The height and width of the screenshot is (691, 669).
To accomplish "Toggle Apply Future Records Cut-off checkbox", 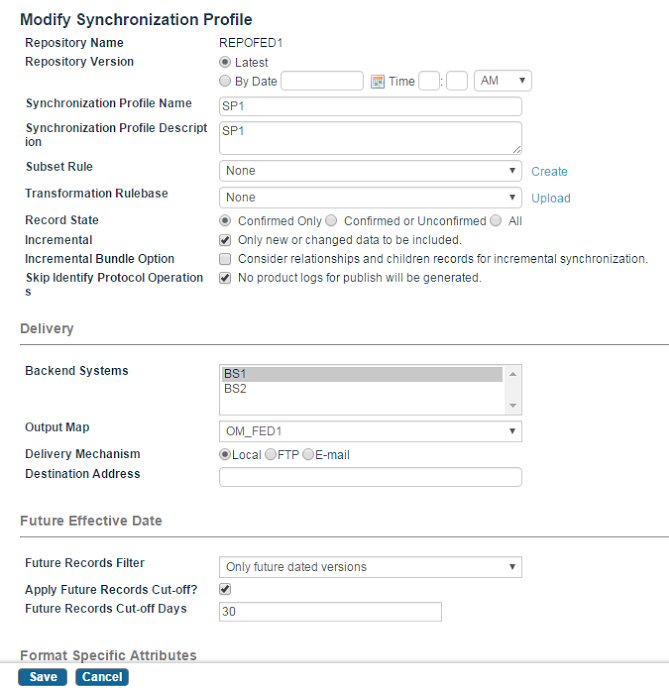I will click(225, 589).
